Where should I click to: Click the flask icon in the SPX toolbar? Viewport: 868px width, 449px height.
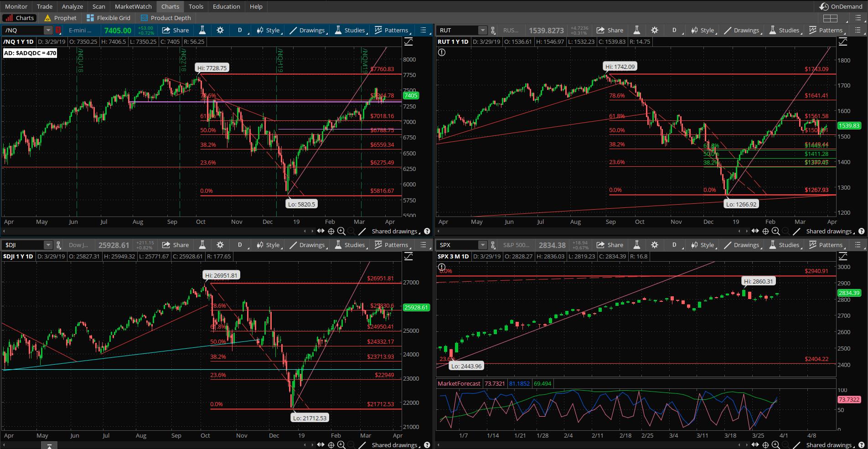pos(637,245)
